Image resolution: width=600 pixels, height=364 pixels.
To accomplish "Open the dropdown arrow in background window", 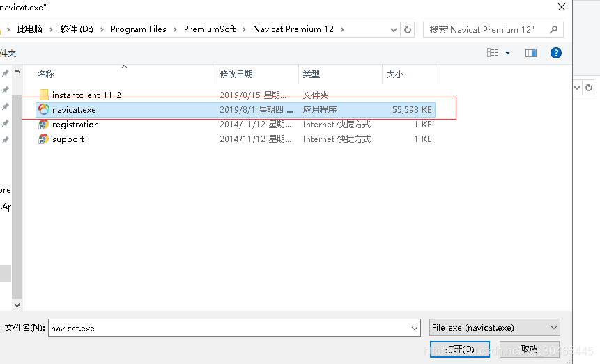I will [x=577, y=88].
